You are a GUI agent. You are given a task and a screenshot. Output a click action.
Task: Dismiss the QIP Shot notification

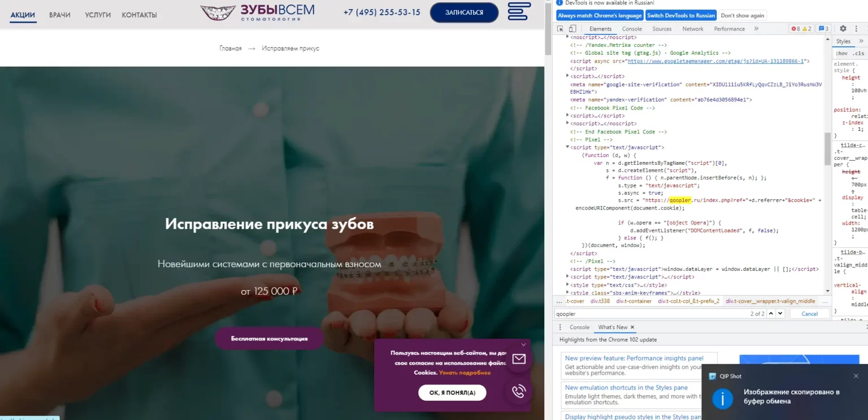coord(856,376)
